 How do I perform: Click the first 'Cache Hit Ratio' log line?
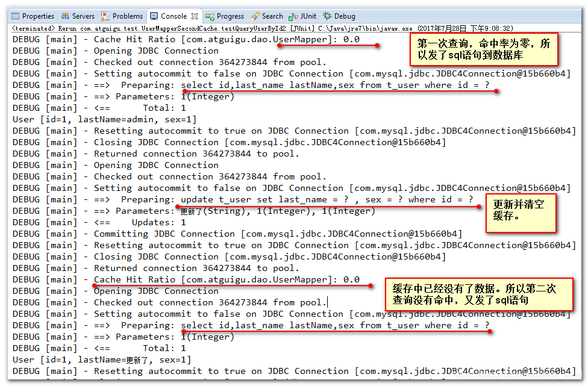point(186,39)
